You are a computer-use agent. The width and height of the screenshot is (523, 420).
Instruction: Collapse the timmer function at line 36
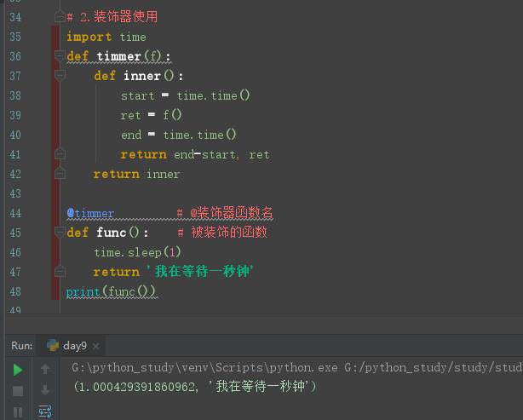point(60,55)
